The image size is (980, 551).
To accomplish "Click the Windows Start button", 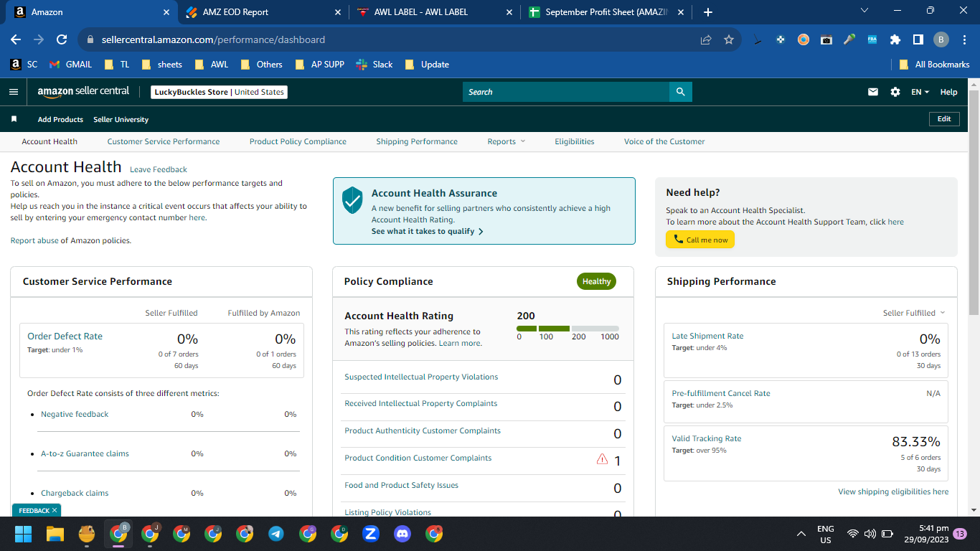I will pyautogui.click(x=24, y=533).
